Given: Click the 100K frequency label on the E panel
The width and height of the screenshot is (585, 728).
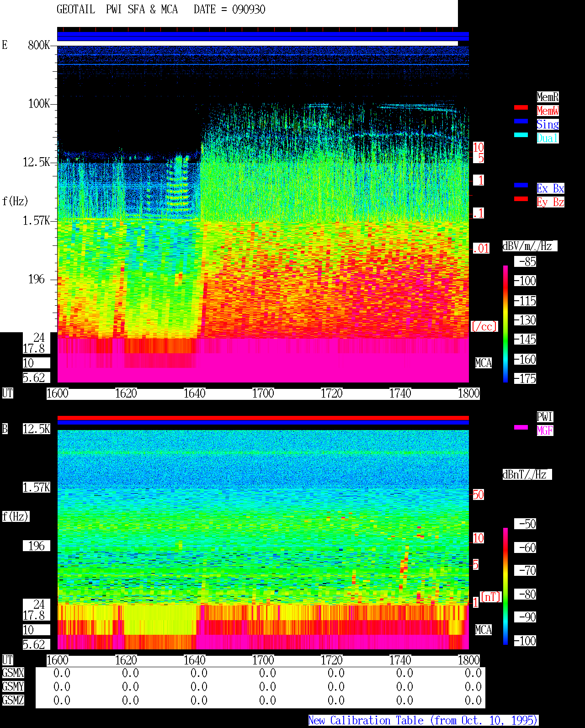Looking at the screenshot, I should tap(39, 104).
